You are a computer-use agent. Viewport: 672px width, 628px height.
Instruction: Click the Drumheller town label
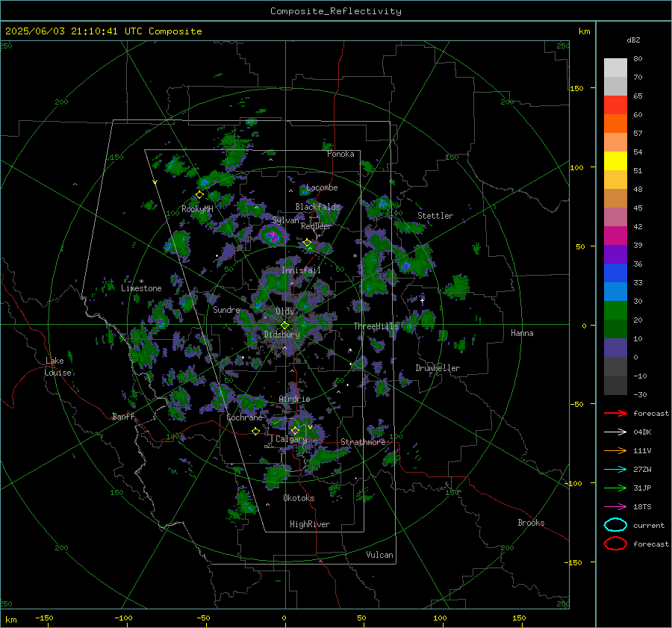tap(438, 368)
